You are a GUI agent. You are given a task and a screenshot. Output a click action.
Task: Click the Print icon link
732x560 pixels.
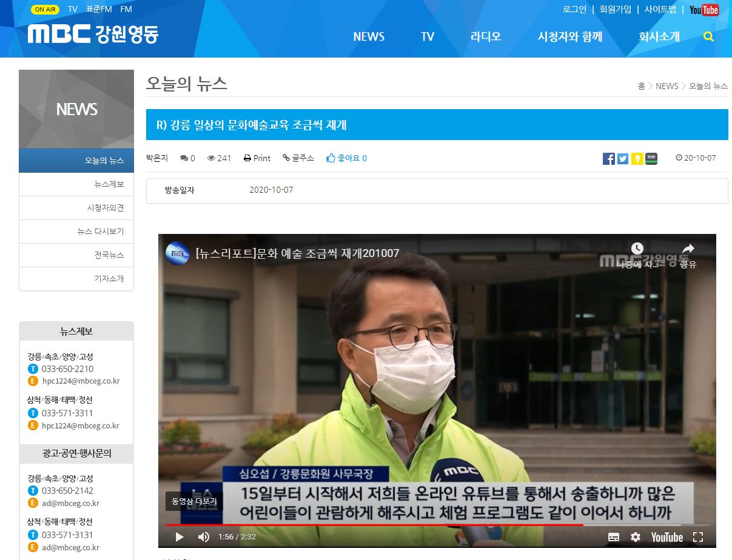click(257, 158)
